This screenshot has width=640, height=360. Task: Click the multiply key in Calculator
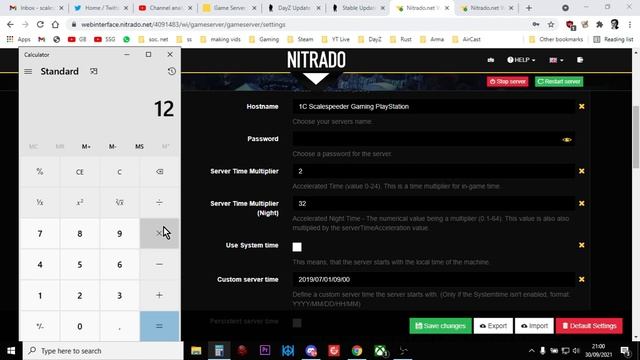pos(159,233)
